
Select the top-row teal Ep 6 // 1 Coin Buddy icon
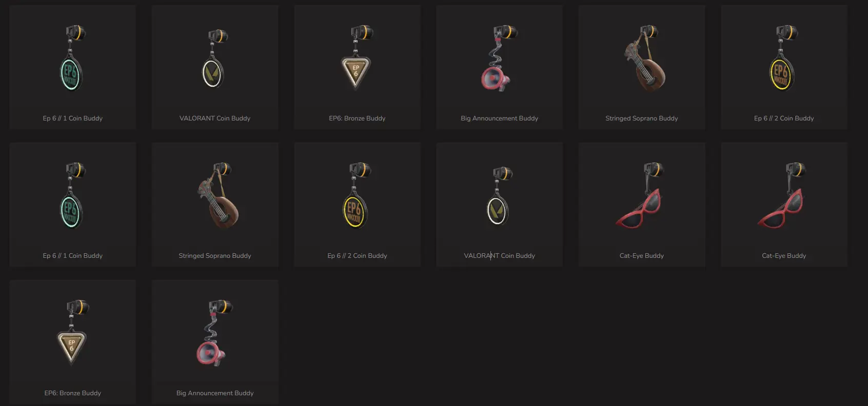73,58
